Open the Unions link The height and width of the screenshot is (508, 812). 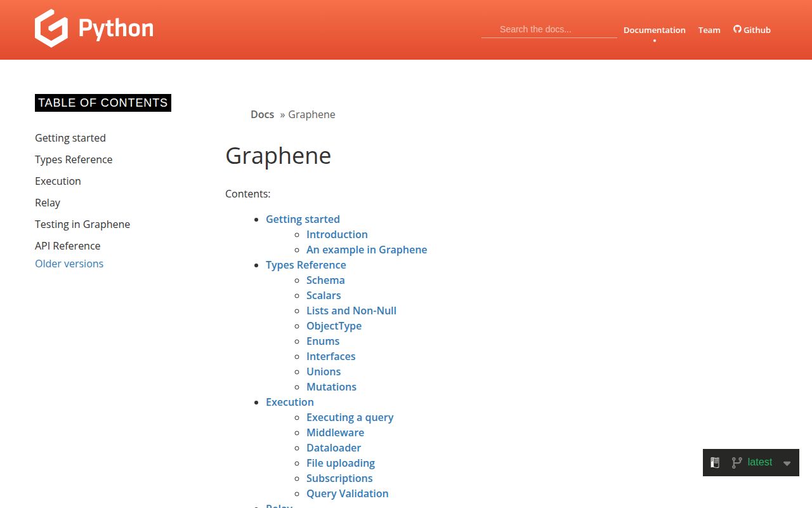click(324, 371)
